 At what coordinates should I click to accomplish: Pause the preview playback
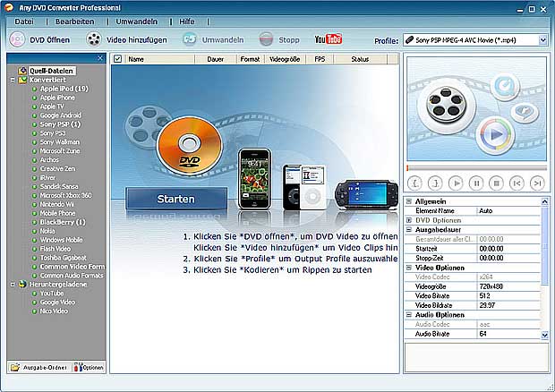point(476,183)
